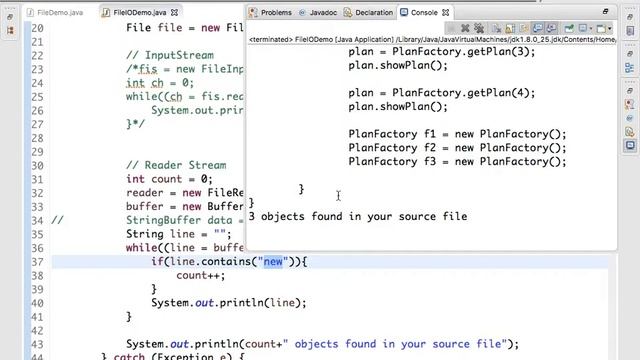Open the Declaration tab

(369, 13)
